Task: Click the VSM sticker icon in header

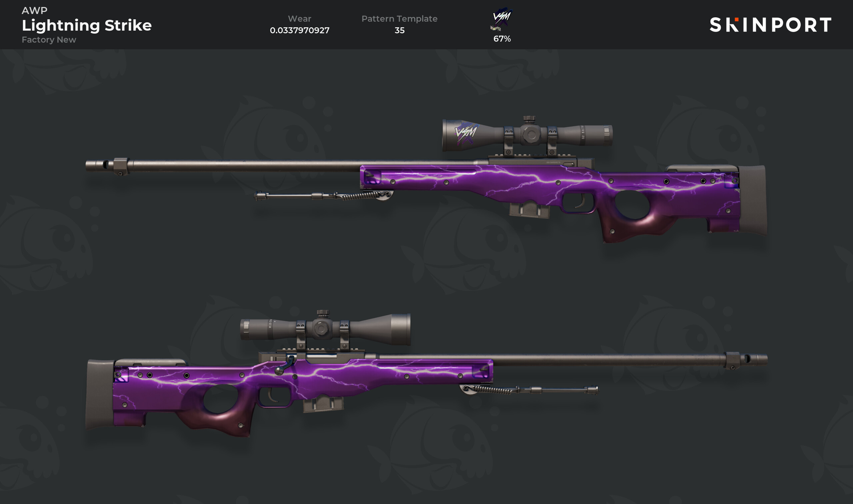Action: pyautogui.click(x=502, y=16)
